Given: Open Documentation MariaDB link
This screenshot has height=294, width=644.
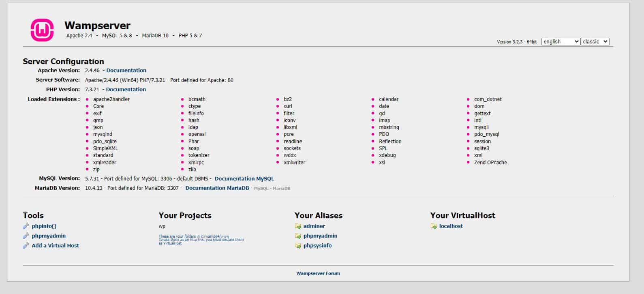Looking at the screenshot, I should (217, 188).
